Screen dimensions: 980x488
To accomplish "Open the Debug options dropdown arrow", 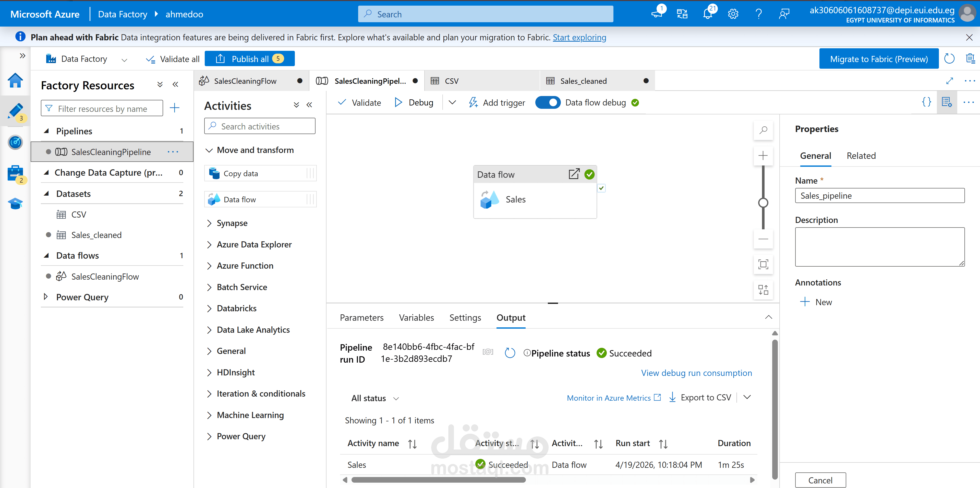I will pyautogui.click(x=452, y=102).
